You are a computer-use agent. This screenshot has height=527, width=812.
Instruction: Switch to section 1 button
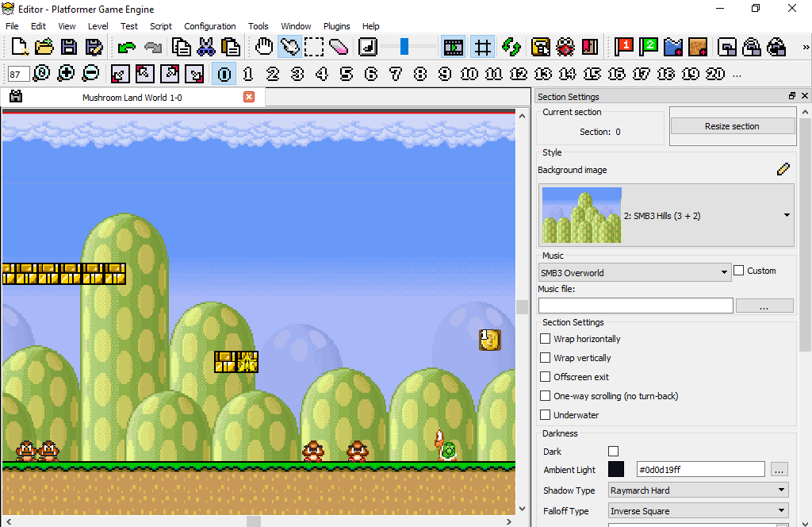coord(248,74)
